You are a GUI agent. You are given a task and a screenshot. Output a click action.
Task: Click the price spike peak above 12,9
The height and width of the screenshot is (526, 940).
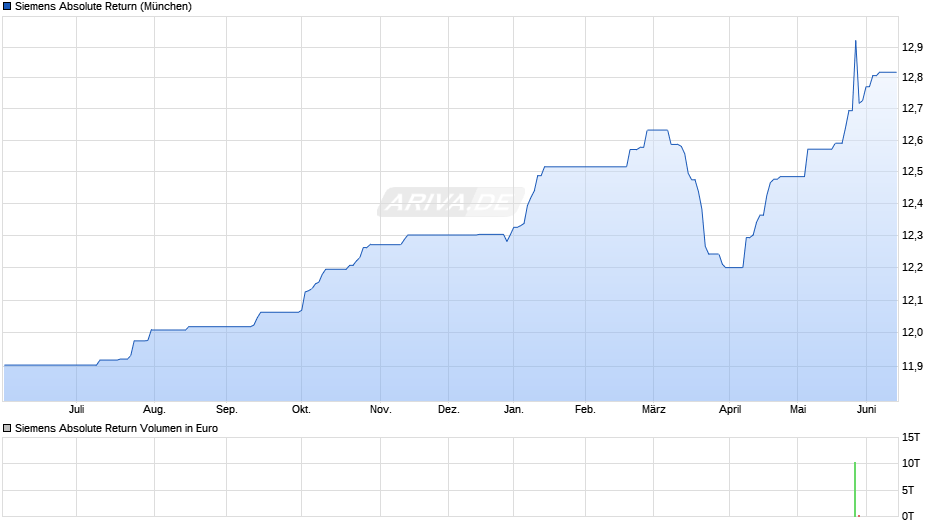(855, 41)
